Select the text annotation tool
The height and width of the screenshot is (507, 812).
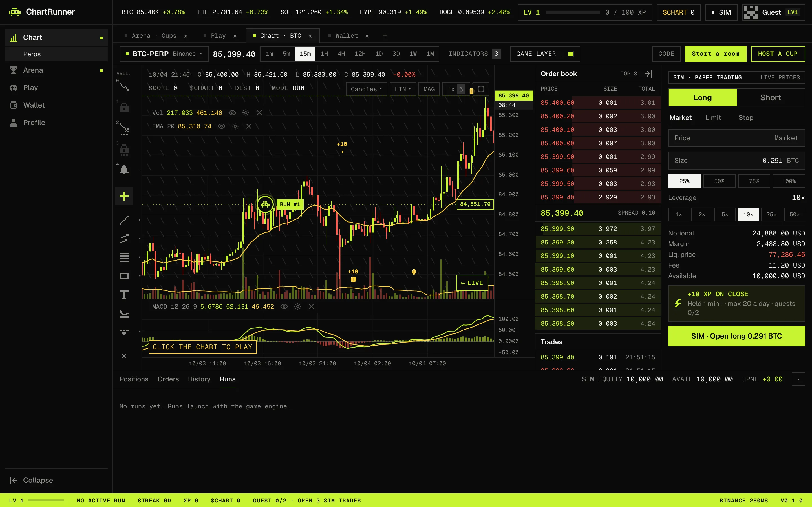pos(124,295)
